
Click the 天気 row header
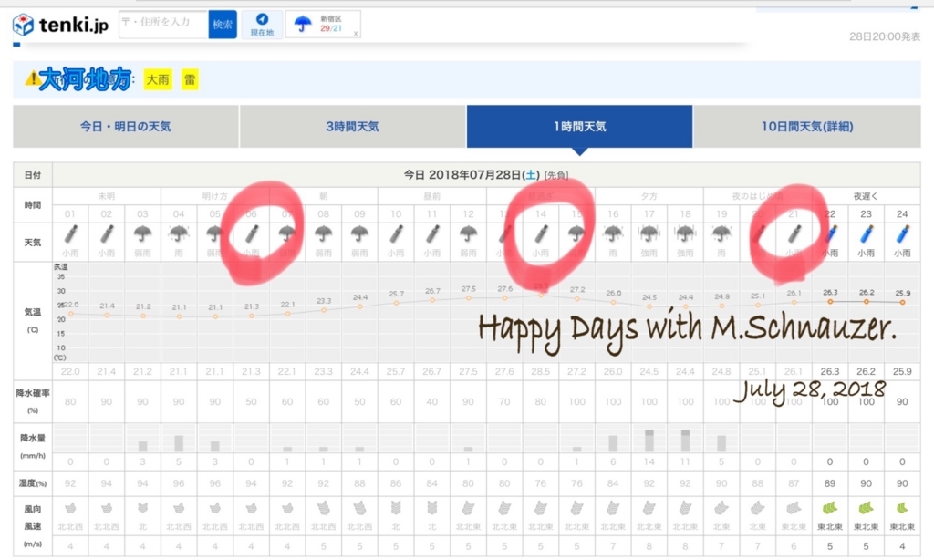pos(33,242)
